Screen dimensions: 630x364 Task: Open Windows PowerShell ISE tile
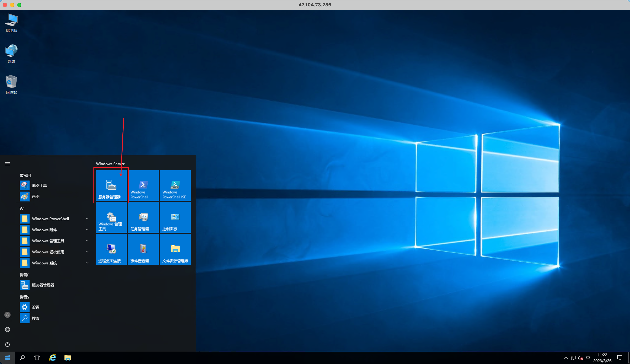(x=175, y=185)
